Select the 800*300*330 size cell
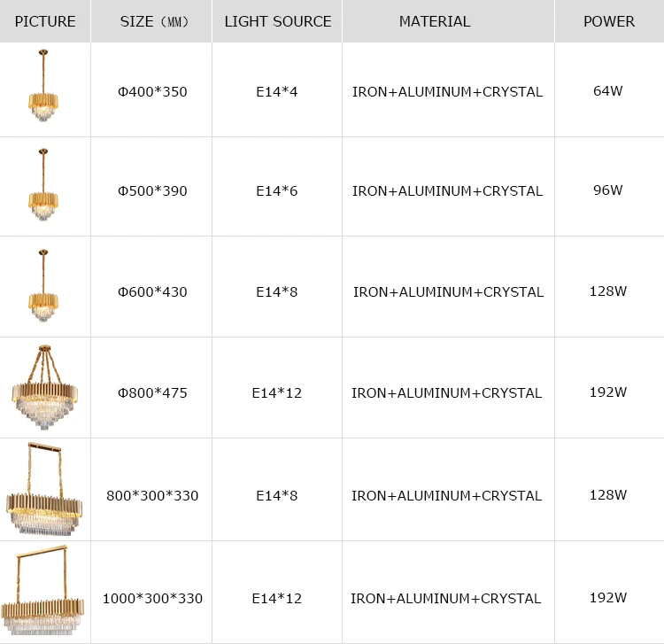Image resolution: width=664 pixels, height=644 pixels. coord(152,495)
